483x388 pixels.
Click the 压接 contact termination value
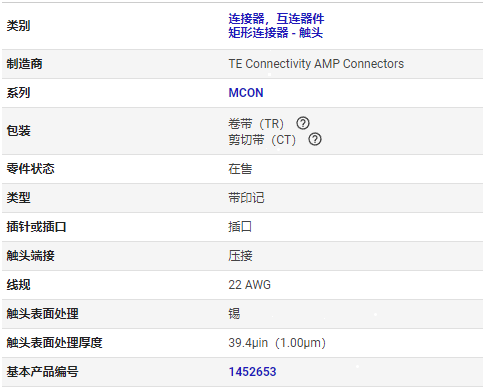[240, 256]
